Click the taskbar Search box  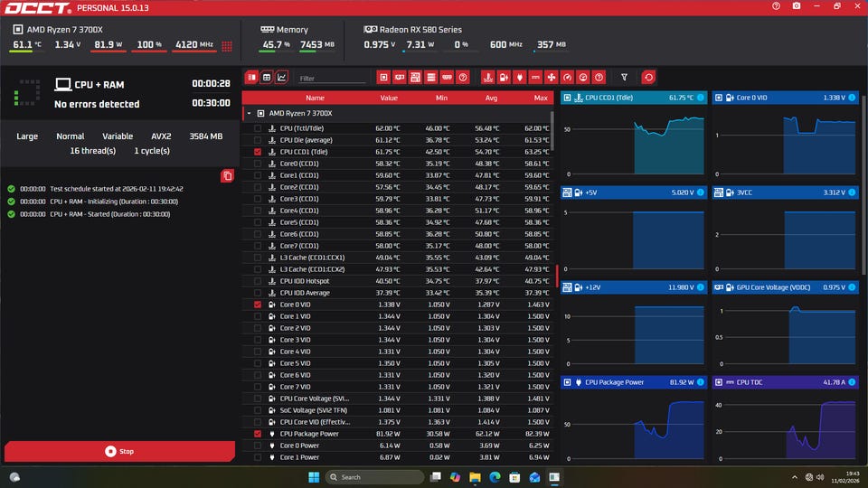click(374, 477)
